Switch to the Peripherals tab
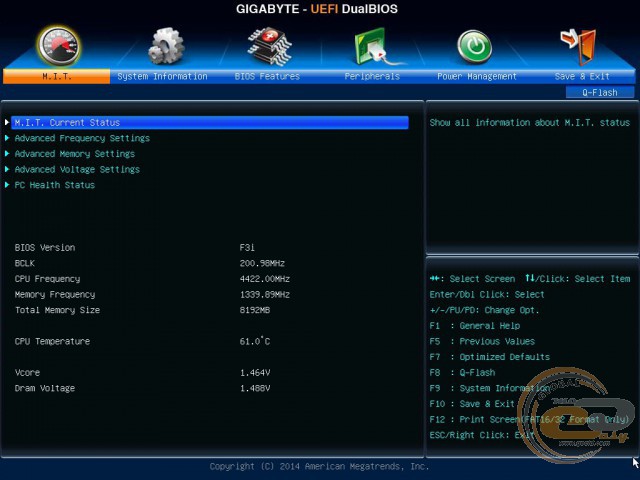This screenshot has width=640, height=480. [x=372, y=76]
